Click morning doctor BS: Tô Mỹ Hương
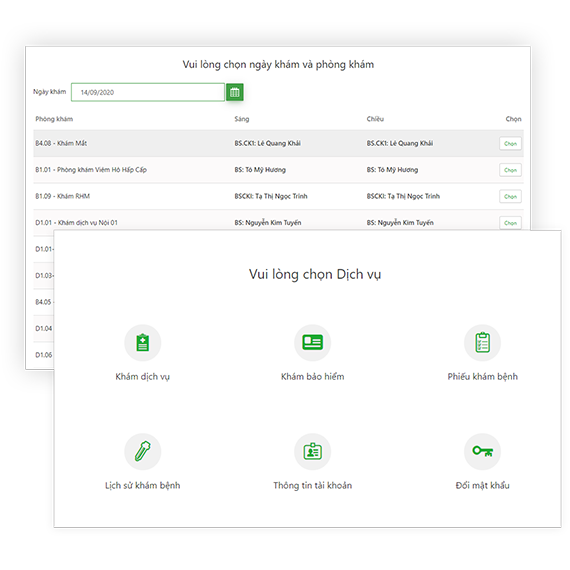 coord(260,170)
